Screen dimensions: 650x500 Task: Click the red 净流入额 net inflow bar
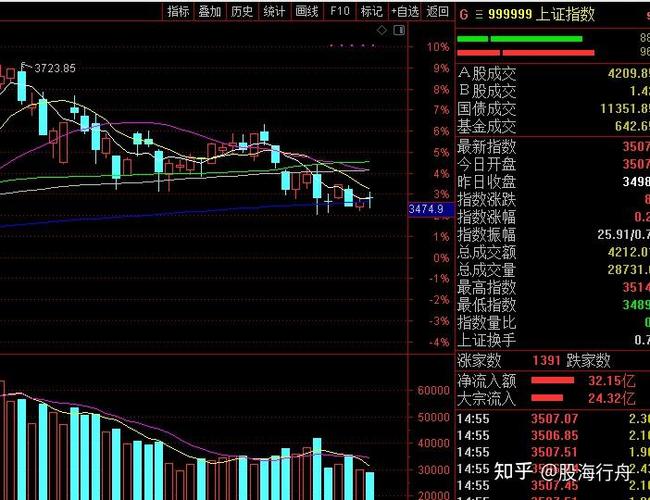(559, 381)
